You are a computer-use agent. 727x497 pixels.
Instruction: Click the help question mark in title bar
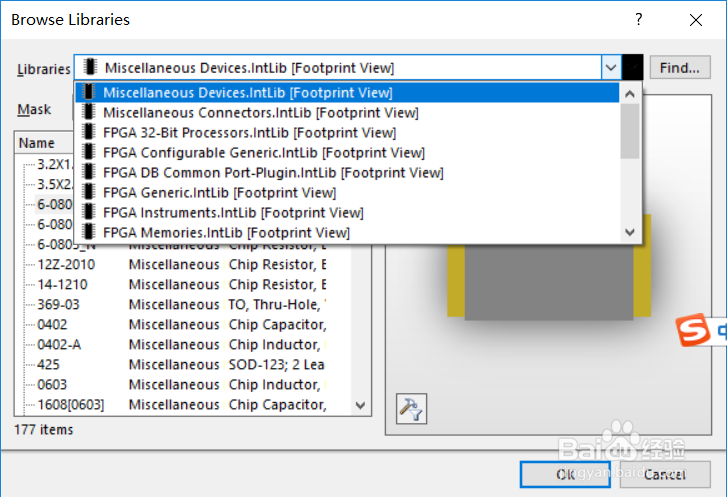639,20
